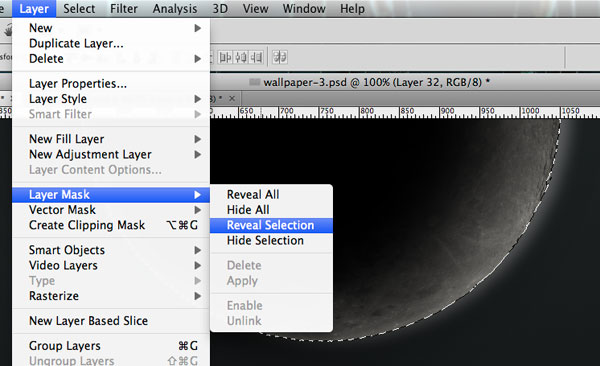
Task: Click the document proxy icon beside wallpaper-3.psd
Action: tap(254, 82)
